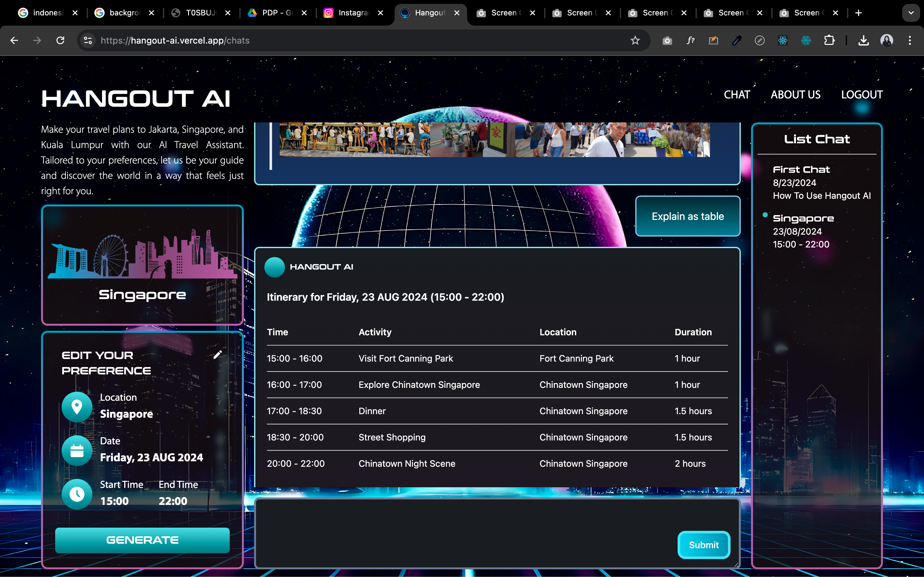Submit the chat message
The height and width of the screenshot is (577, 924).
click(x=704, y=545)
